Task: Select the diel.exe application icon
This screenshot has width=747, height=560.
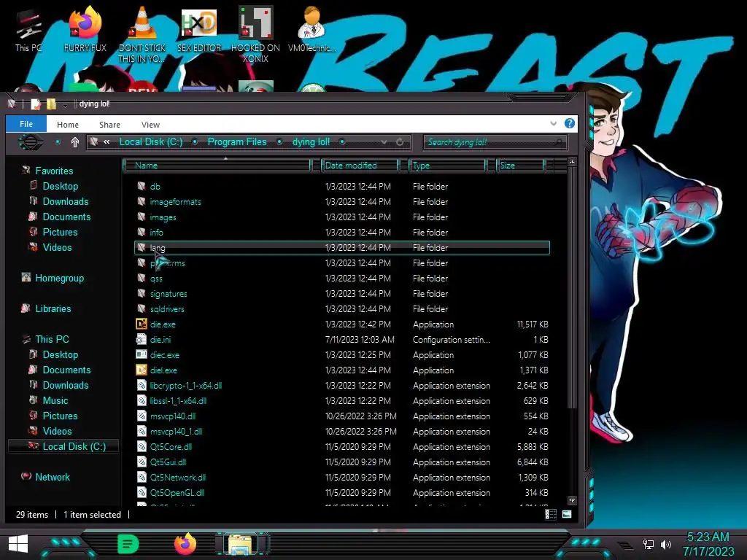Action: [142, 370]
